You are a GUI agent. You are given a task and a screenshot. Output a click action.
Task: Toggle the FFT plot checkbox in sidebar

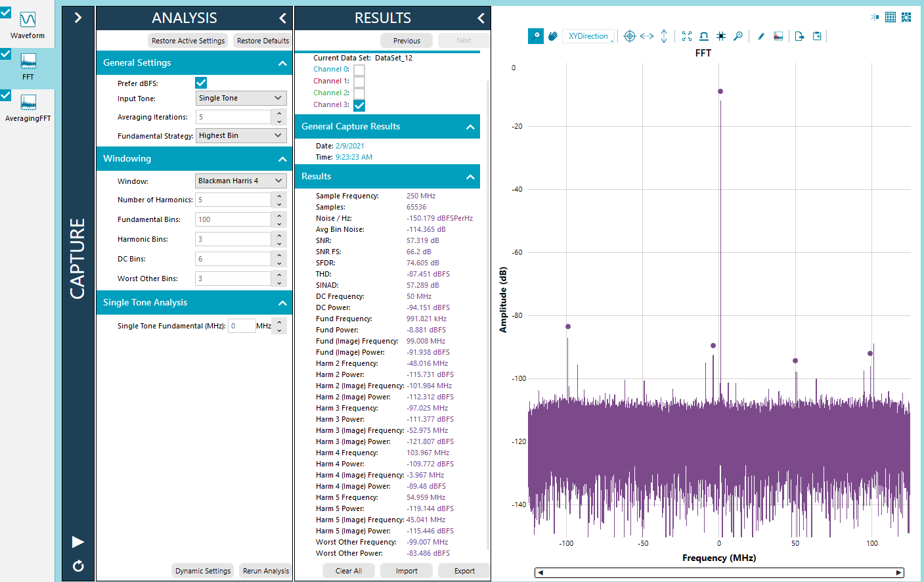(6, 54)
